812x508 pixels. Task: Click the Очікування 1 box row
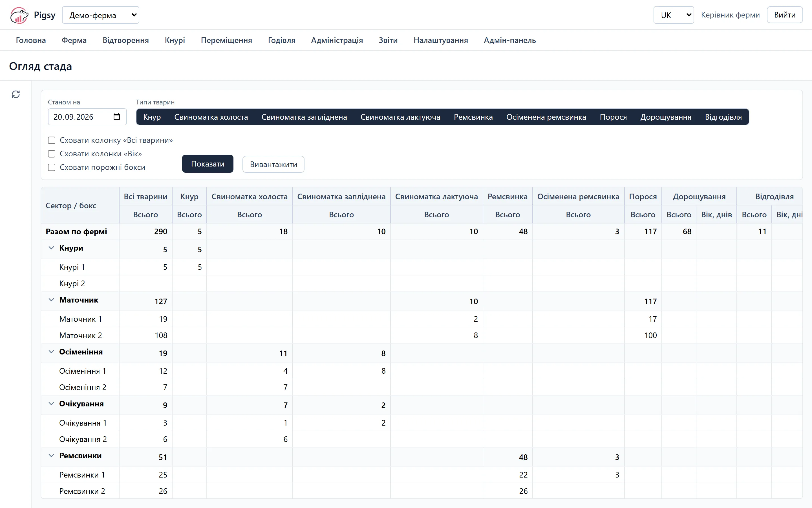click(422, 423)
